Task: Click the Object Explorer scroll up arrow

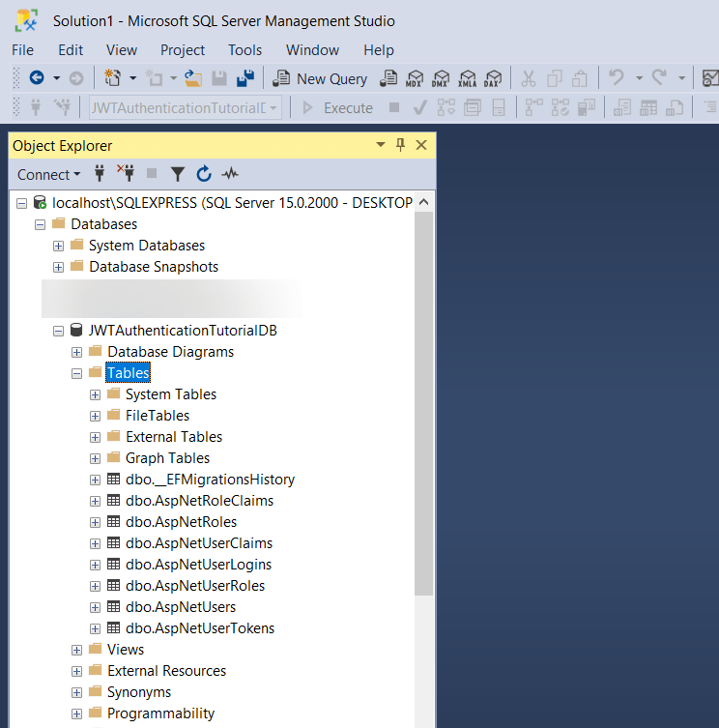Action: click(423, 202)
